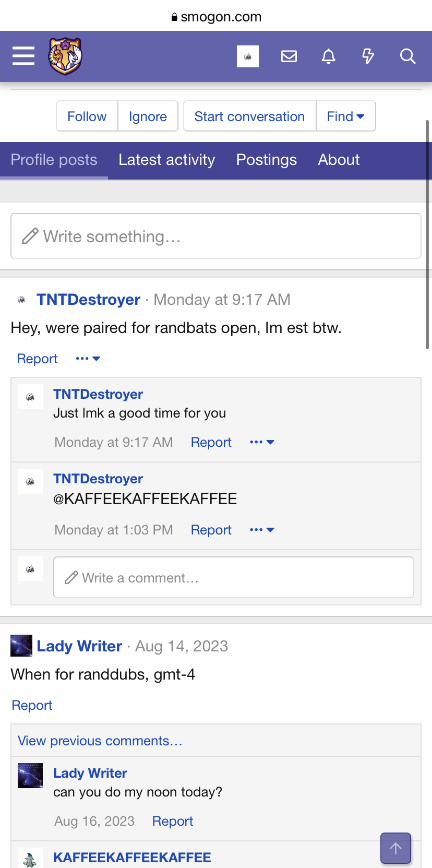Open the more options menu under TNTDestroyer's main post

click(x=88, y=359)
